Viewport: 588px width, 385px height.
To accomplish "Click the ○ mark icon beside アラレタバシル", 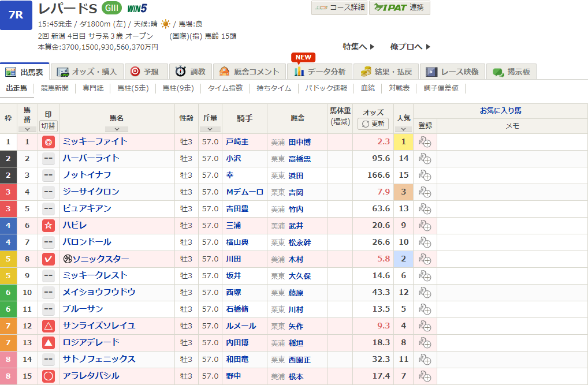I will coord(48,376).
